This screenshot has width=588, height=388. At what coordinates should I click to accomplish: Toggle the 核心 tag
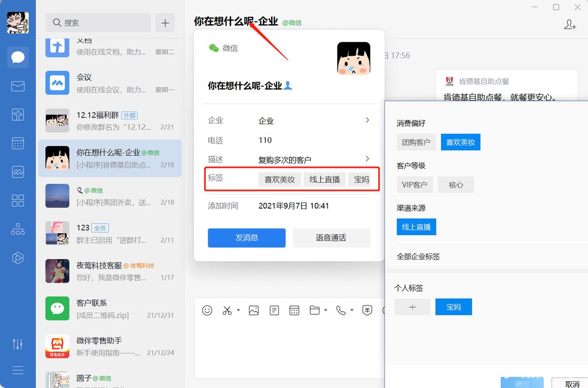point(456,184)
